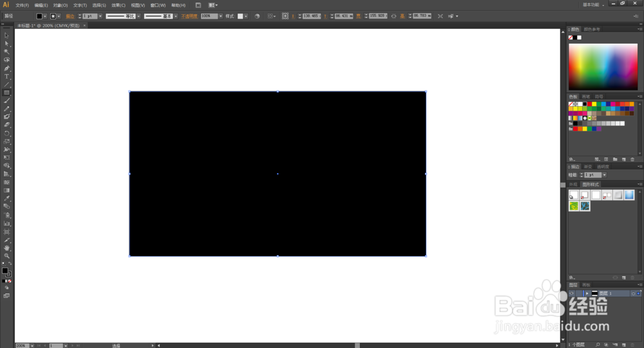
Task: Open stroke color dropdown in control bar
Action: [x=59, y=16]
